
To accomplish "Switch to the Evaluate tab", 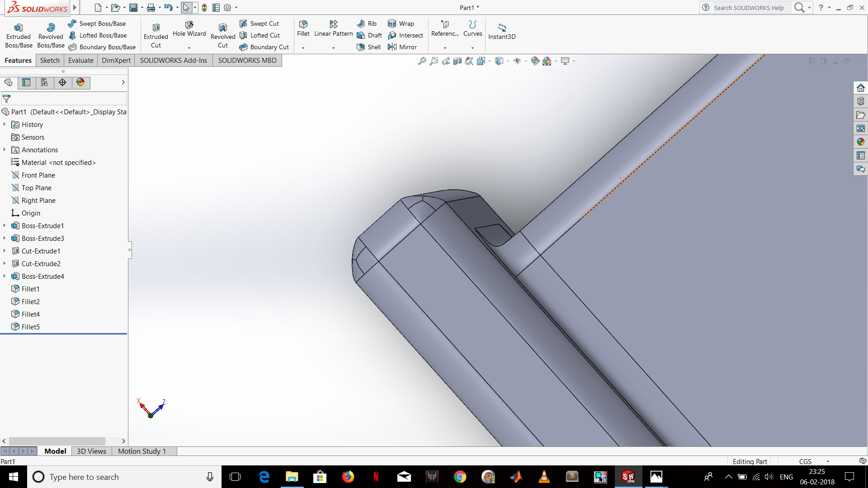I will pos(80,60).
